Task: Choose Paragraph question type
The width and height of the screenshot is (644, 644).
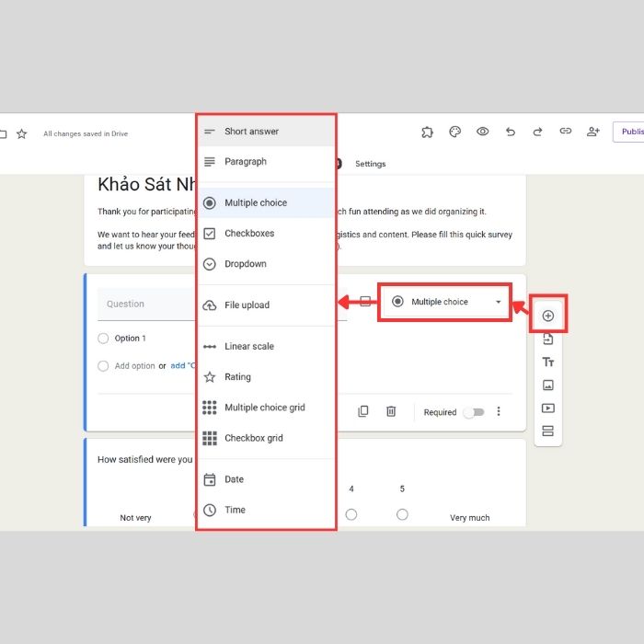Action: pyautogui.click(x=266, y=162)
